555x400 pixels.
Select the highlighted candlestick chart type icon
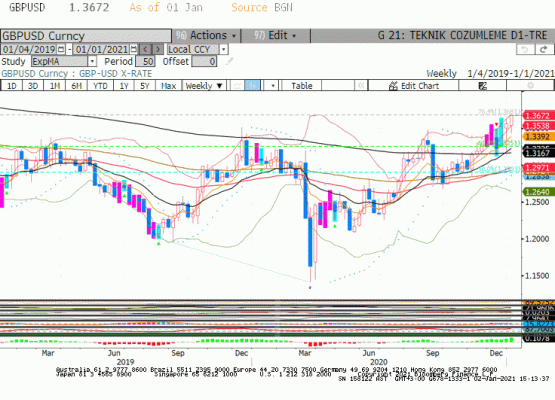[x=252, y=86]
